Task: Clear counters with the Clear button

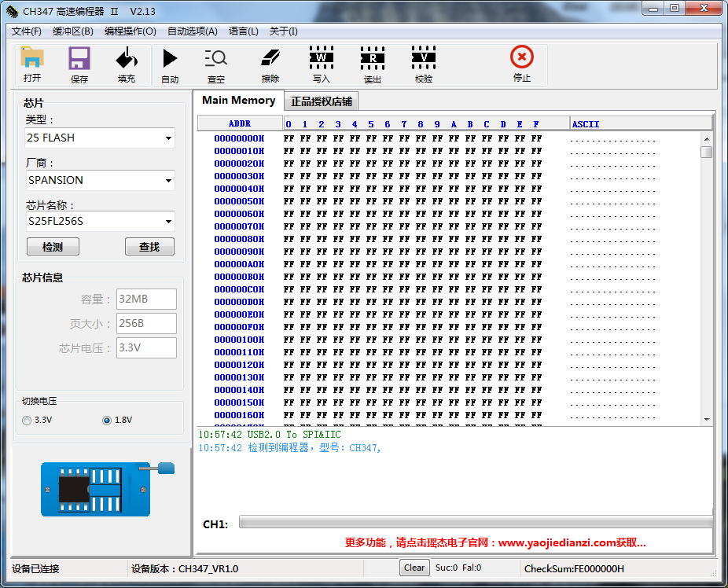Action: click(414, 568)
